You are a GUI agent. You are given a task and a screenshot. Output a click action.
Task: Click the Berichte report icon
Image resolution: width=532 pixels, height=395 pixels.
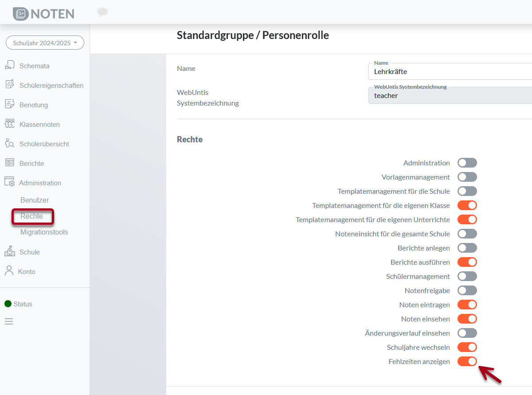coord(10,163)
